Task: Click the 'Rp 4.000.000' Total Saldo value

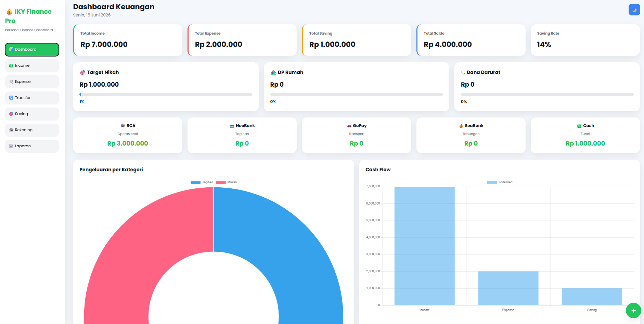Action: (x=448, y=45)
